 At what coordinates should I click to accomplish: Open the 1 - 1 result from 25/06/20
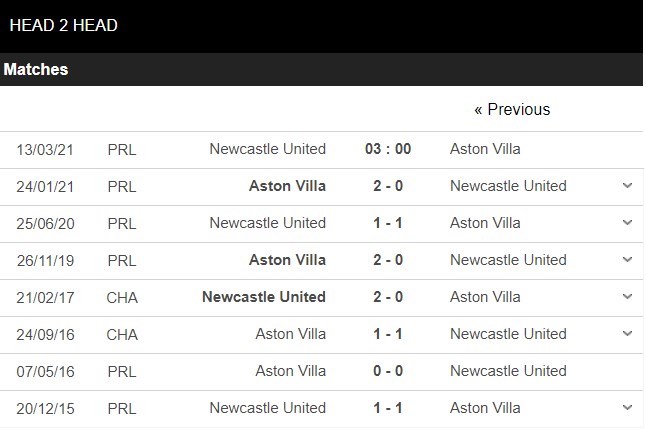[388, 223]
